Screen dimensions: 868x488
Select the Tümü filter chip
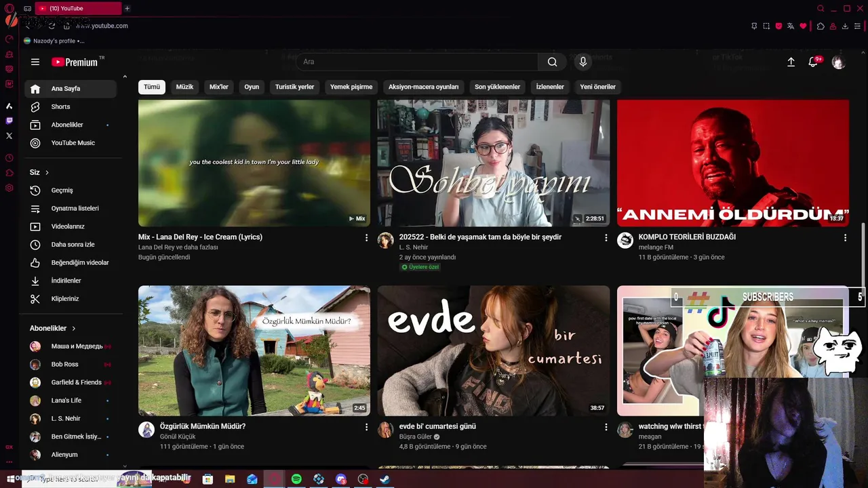click(152, 87)
